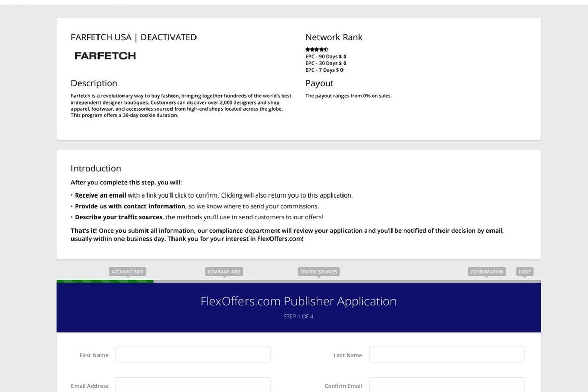Click the FARFETCH brand logo
The image size is (588, 392).
tap(105, 55)
